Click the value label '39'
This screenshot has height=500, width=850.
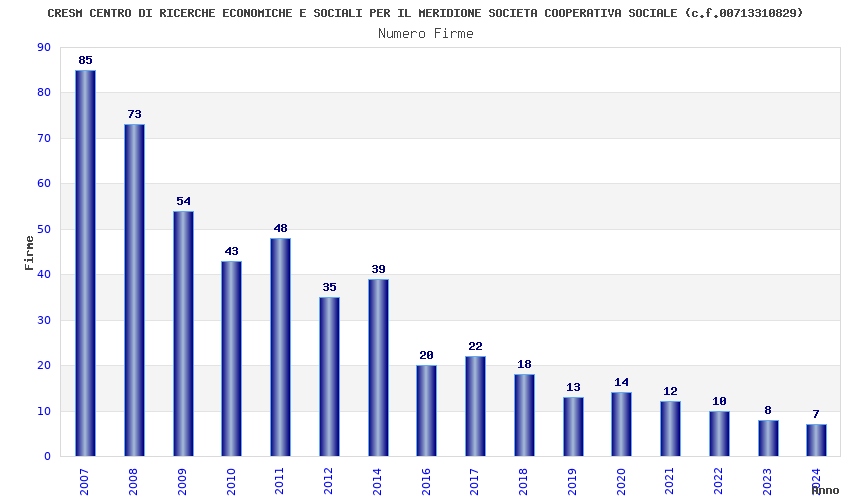378,269
